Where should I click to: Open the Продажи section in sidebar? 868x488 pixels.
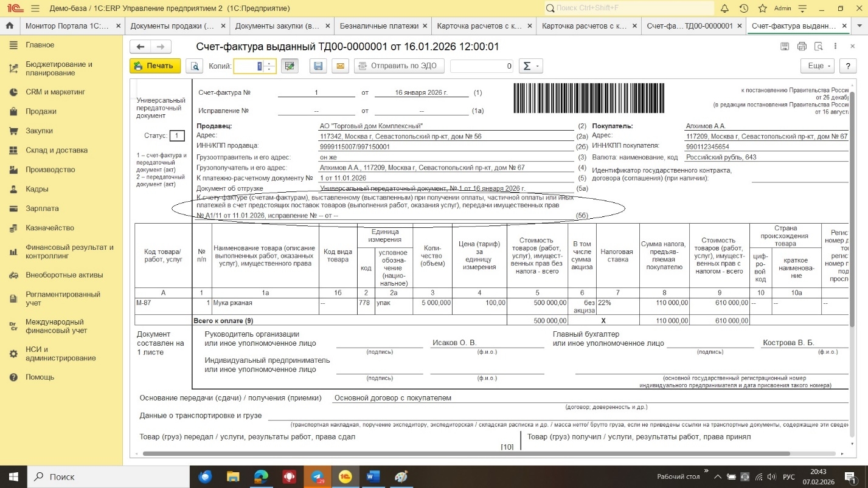point(41,111)
